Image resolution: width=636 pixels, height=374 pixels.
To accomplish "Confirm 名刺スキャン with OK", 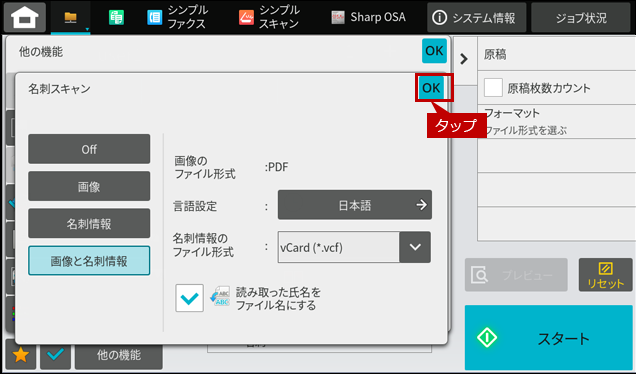I will [x=431, y=88].
